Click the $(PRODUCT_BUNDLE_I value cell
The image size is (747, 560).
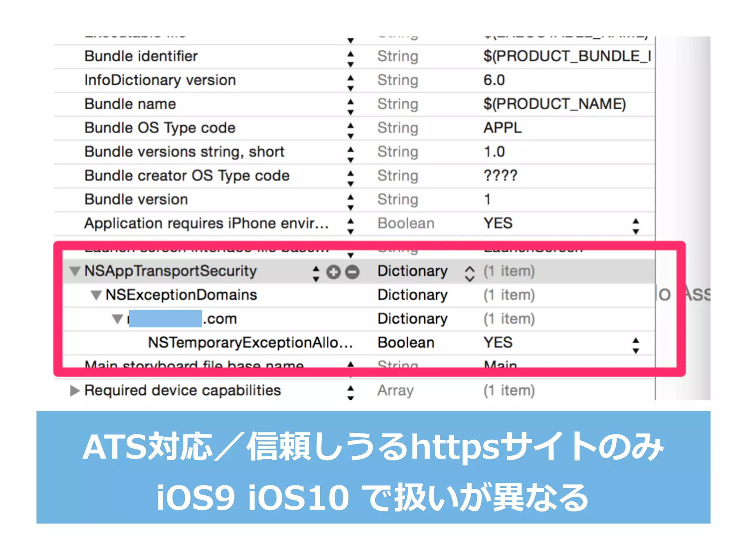click(x=567, y=56)
